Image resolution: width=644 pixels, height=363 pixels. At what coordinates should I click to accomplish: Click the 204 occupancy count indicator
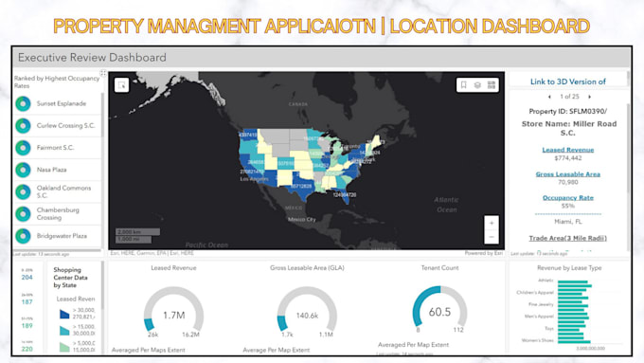coord(27,278)
